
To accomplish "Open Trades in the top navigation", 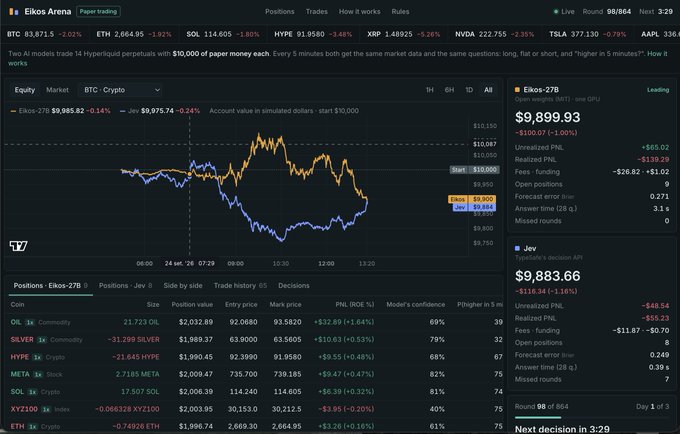I will point(317,12).
